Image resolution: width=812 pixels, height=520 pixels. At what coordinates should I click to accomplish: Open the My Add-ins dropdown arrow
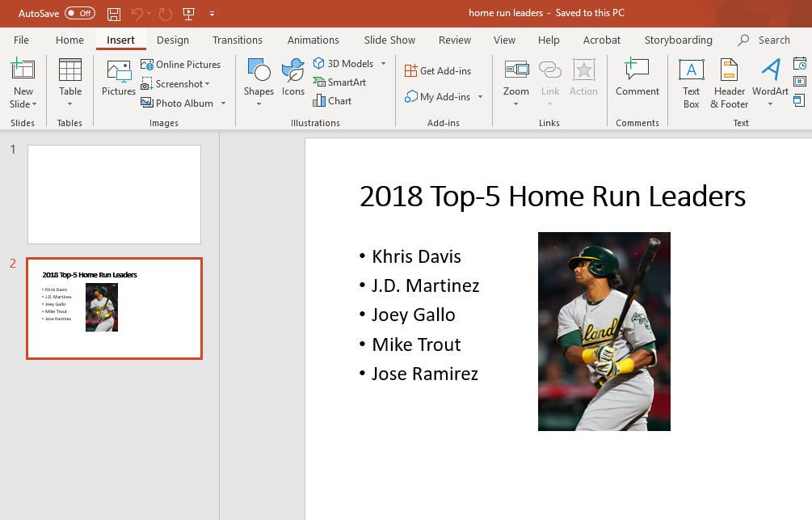(480, 97)
